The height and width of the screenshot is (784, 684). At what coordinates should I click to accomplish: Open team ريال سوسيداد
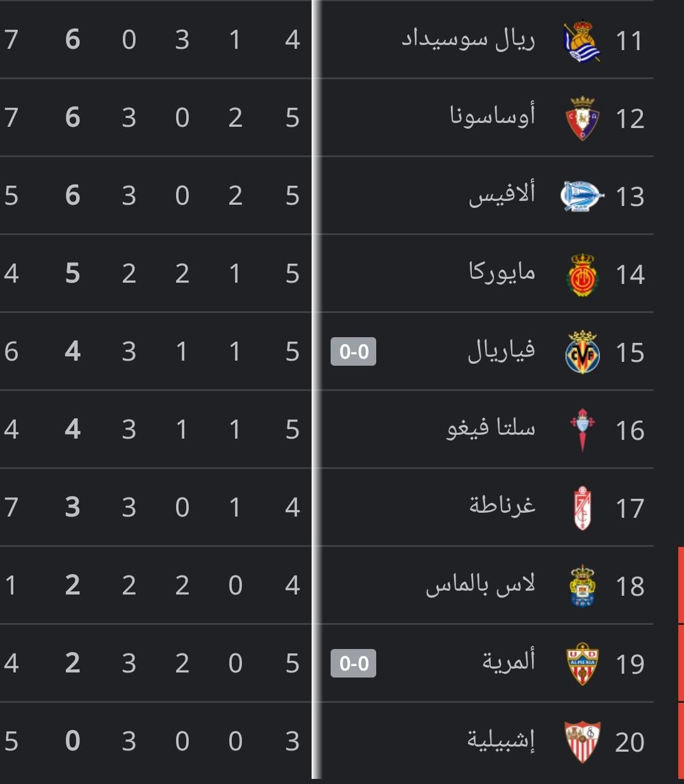469,40
